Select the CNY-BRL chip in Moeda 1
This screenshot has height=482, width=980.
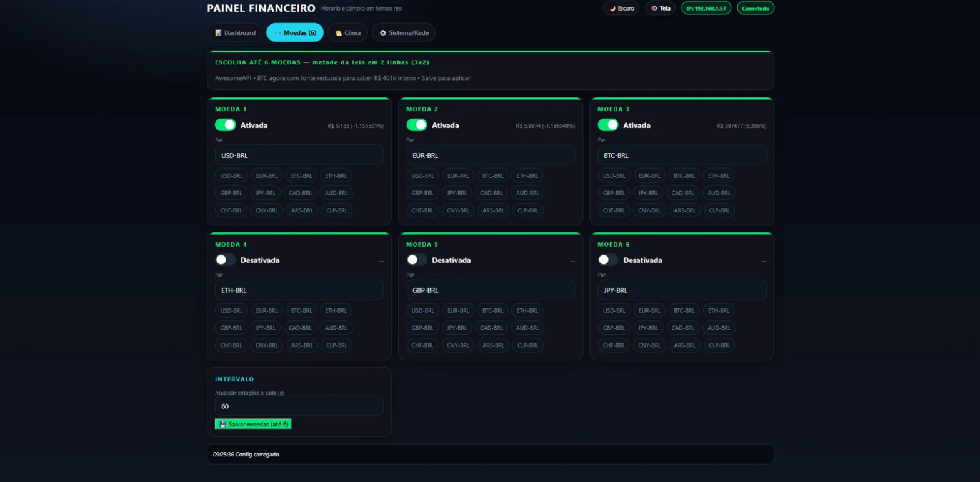point(267,210)
